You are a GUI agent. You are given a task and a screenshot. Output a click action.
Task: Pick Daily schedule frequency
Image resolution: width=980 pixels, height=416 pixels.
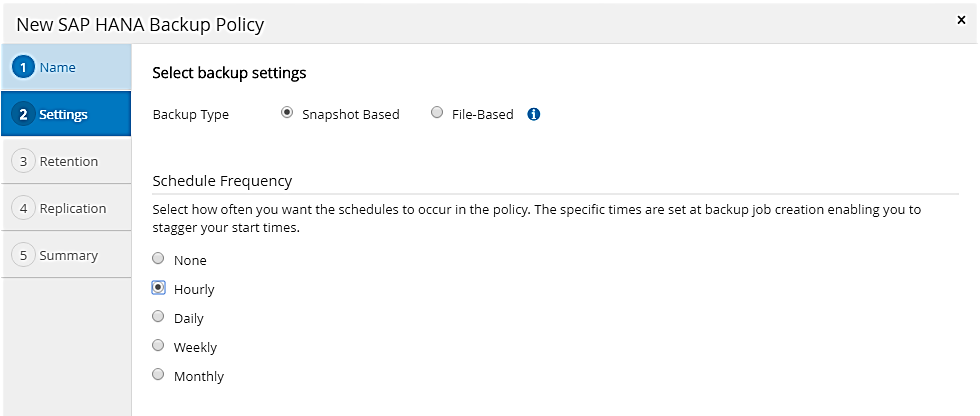pyautogui.click(x=158, y=317)
